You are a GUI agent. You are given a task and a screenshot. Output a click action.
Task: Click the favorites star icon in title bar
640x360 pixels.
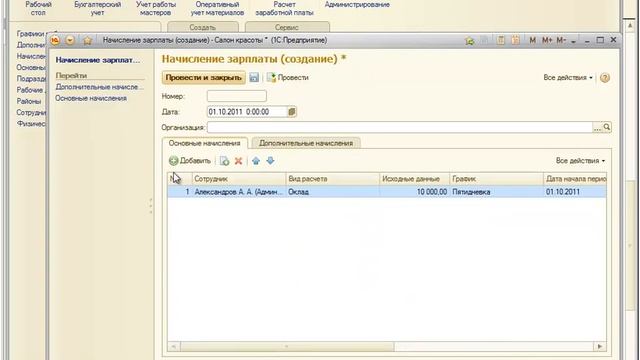pyautogui.click(x=87, y=40)
